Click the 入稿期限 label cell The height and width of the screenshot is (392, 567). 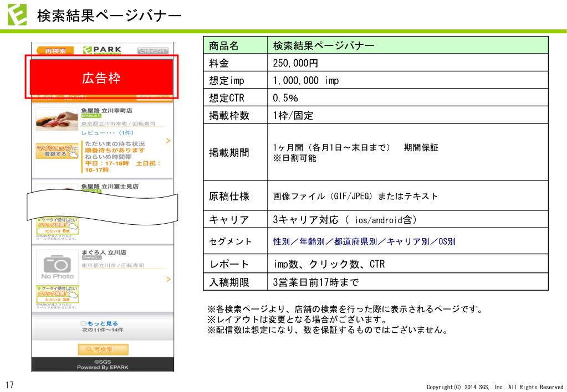236,282
